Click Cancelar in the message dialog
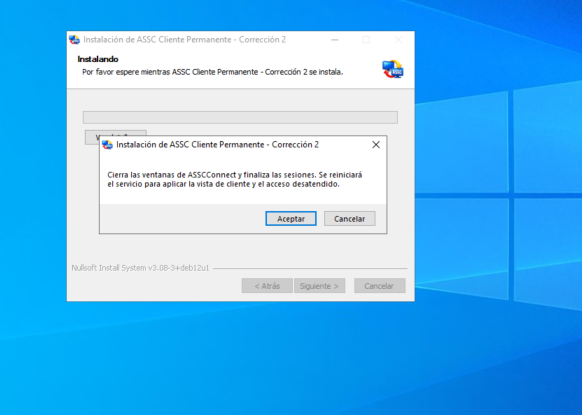This screenshot has height=415, width=582. pyautogui.click(x=350, y=219)
